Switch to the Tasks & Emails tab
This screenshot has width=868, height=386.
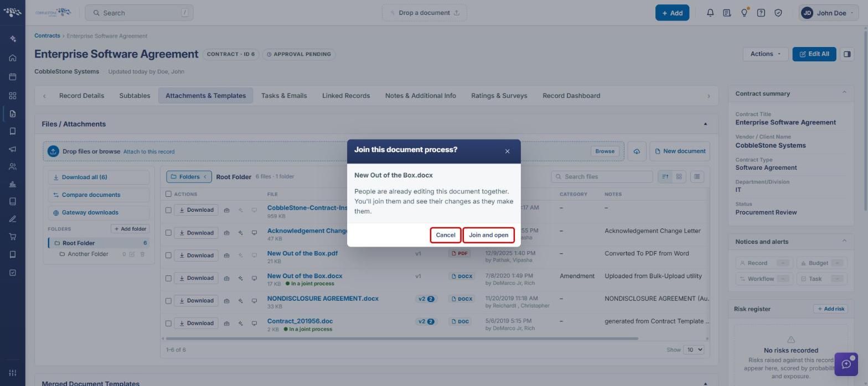(x=284, y=96)
